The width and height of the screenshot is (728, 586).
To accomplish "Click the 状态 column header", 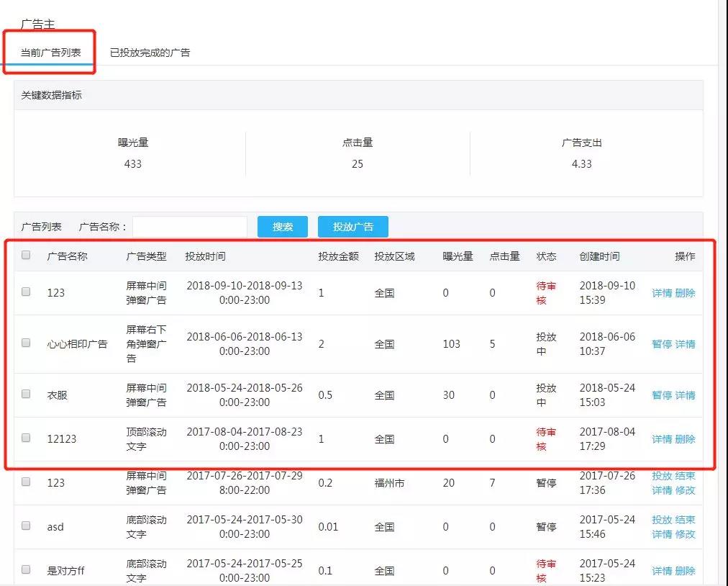I will 547,256.
